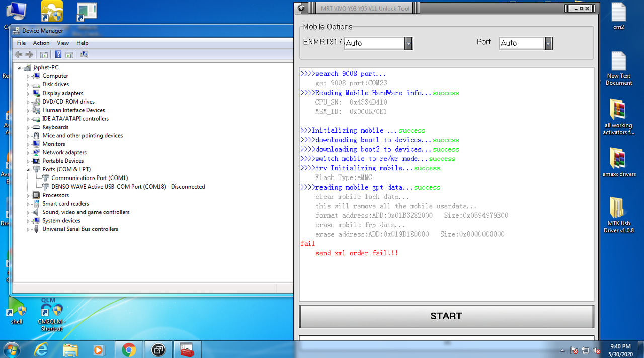Click 'erase mobile frp data...' log line
The width and height of the screenshot is (644, 358).
point(360,225)
